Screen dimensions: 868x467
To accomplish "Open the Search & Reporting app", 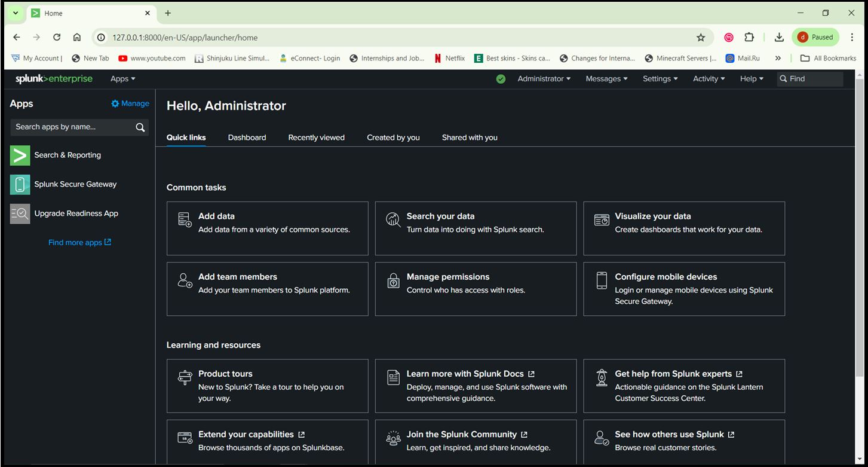I will [67, 155].
